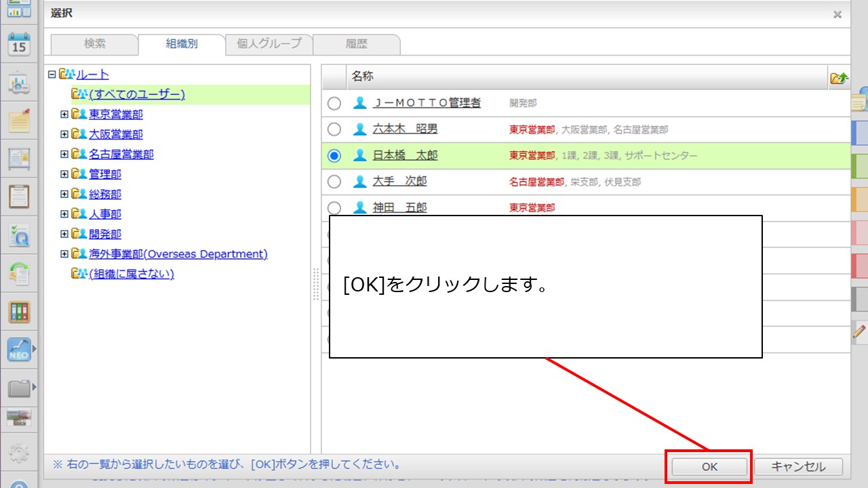The width and height of the screenshot is (868, 488).
Task: Open the clipboard icon in the sidebar
Action: click(x=19, y=197)
